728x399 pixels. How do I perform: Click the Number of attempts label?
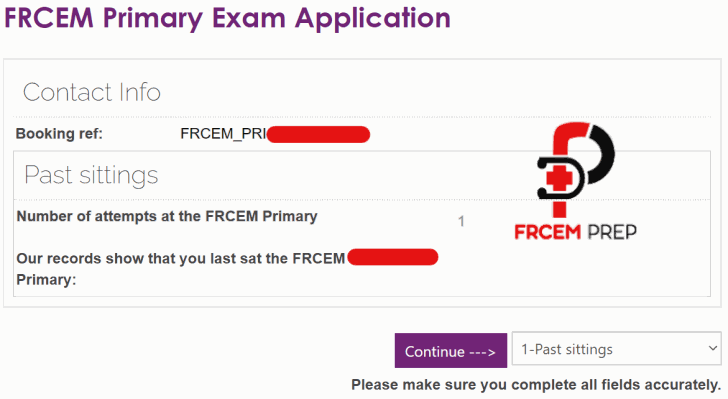coord(167,216)
